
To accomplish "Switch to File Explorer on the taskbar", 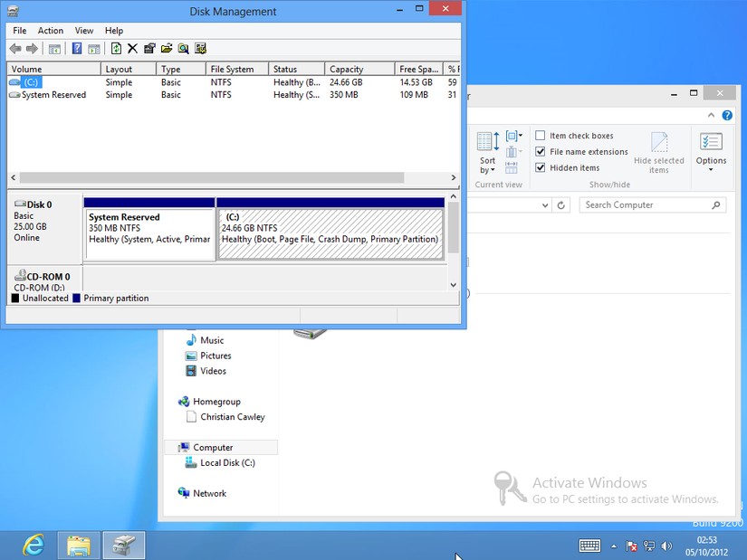I will click(79, 546).
